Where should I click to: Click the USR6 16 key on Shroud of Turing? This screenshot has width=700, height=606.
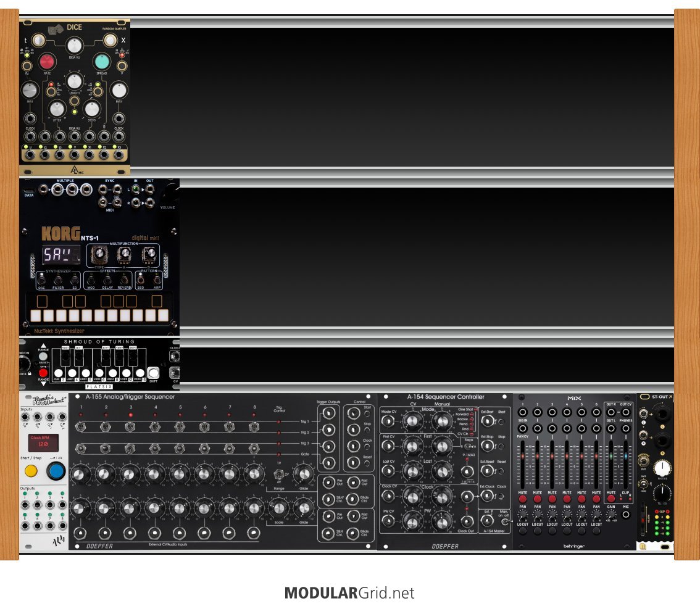point(140,373)
